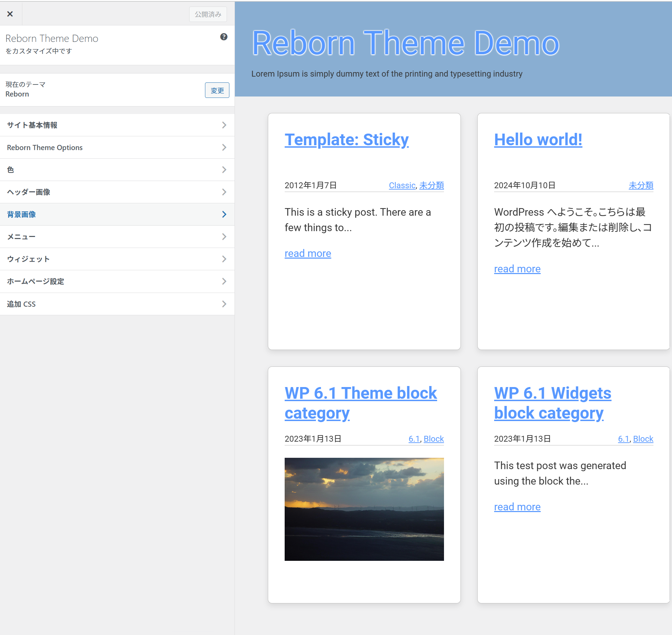Click the 追加 CSS chevron arrow

[x=224, y=304]
